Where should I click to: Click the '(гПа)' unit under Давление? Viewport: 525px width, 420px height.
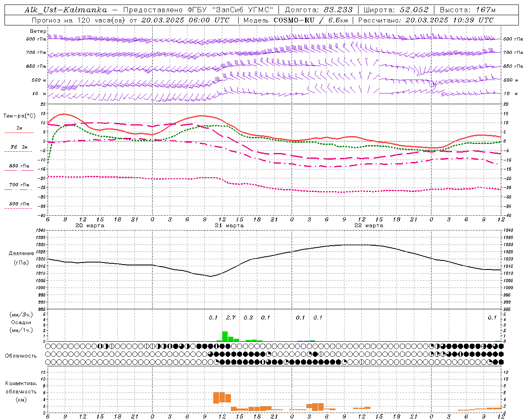coord(21,263)
